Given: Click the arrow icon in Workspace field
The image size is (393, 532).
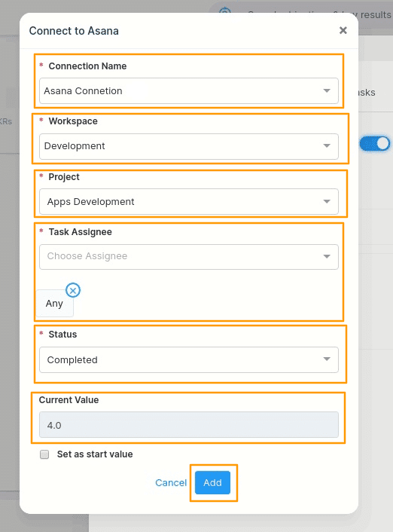Looking at the screenshot, I should [x=327, y=146].
